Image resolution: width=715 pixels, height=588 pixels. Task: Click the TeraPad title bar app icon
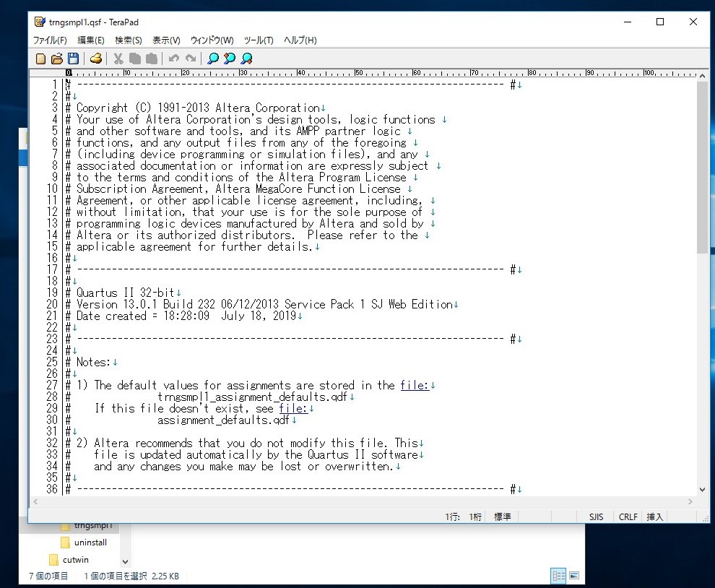pos(40,22)
